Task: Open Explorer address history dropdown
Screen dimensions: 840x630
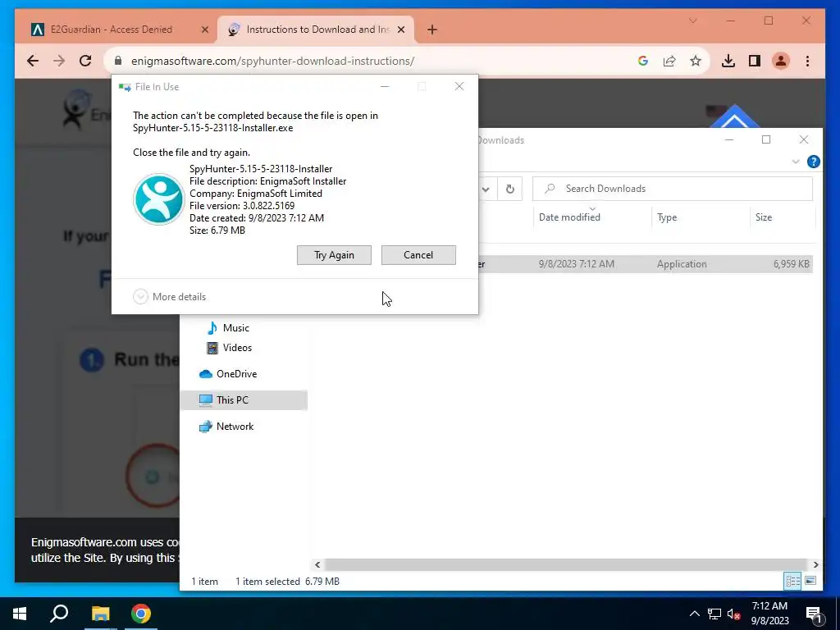Action: tap(486, 189)
